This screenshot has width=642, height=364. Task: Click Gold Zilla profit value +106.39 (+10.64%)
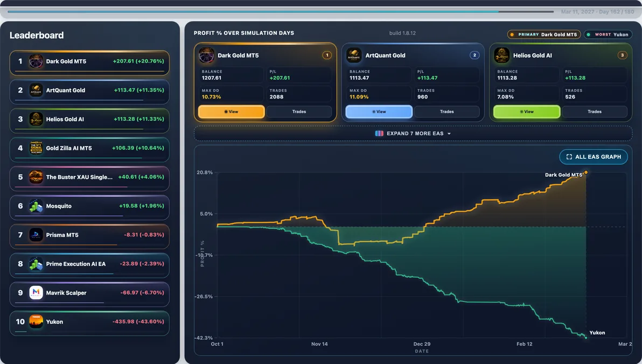pyautogui.click(x=138, y=148)
